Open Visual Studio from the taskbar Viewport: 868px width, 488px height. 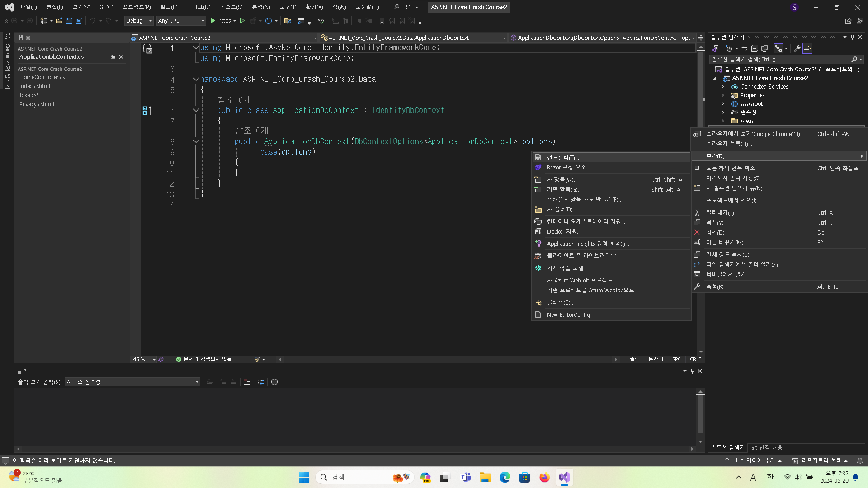(564, 477)
